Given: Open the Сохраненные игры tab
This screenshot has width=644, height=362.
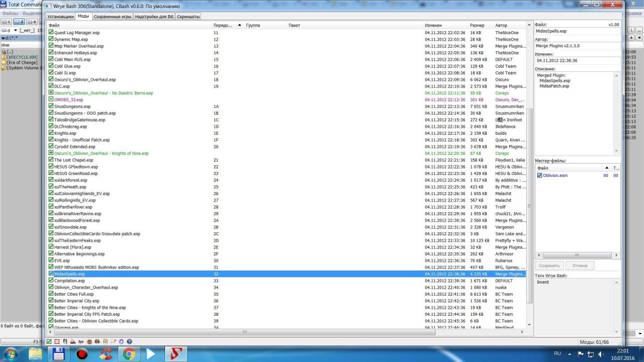Looking at the screenshot, I should (112, 17).
